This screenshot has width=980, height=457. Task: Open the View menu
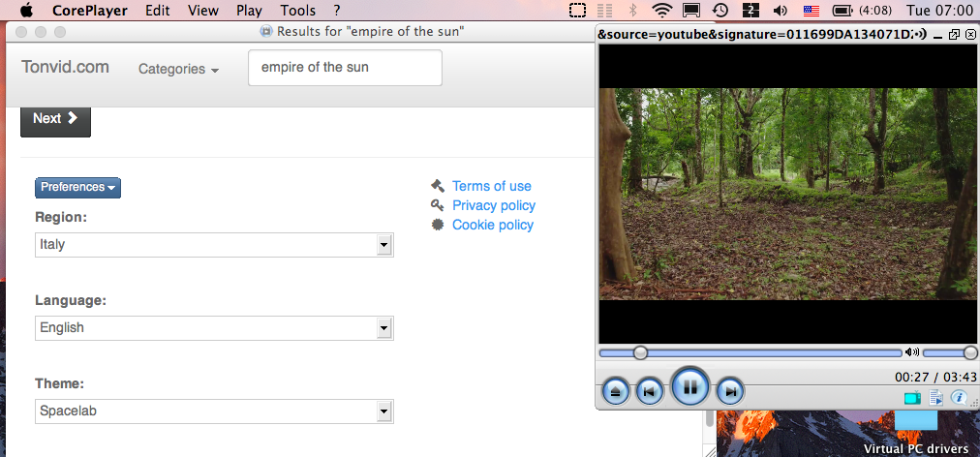[x=203, y=11]
